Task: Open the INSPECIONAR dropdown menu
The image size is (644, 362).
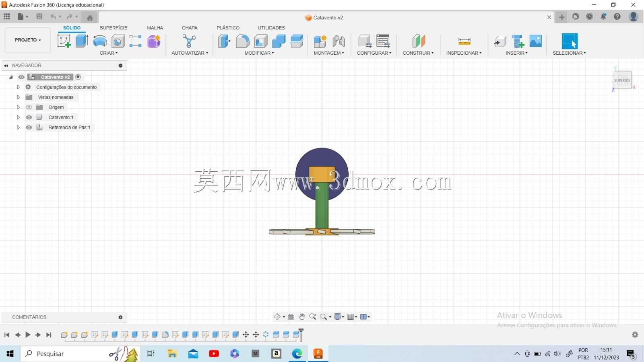Action: (464, 53)
